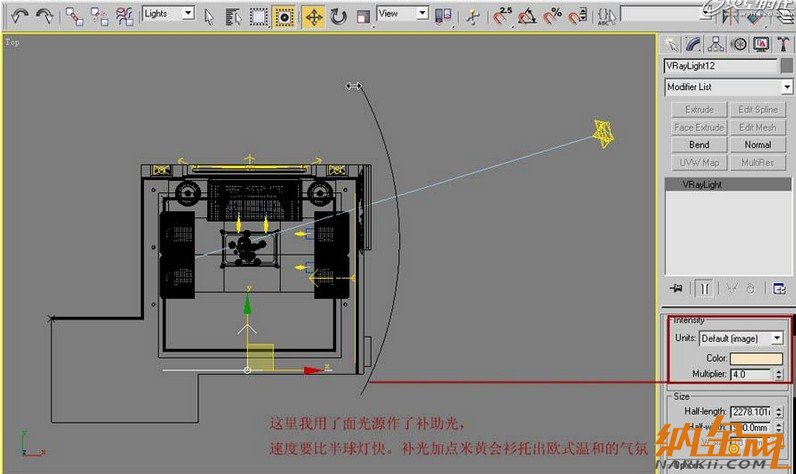The height and width of the screenshot is (474, 796).
Task: Click the Redo arrow in the toolbar
Action: 44,15
